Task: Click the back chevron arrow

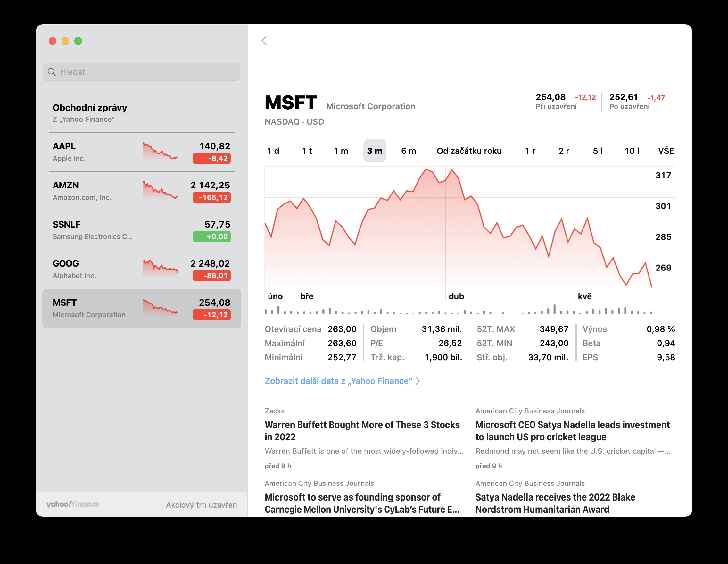Action: pos(264,41)
